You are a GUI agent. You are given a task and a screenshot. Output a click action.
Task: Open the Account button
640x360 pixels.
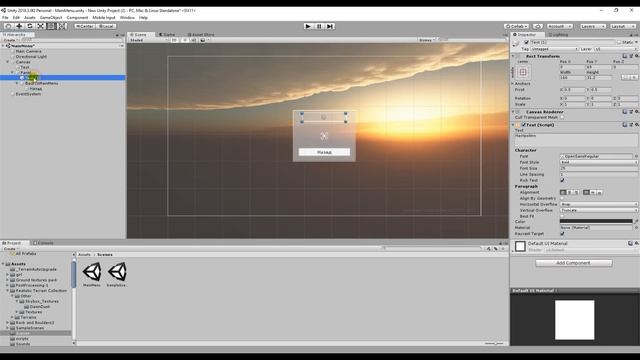pos(559,26)
